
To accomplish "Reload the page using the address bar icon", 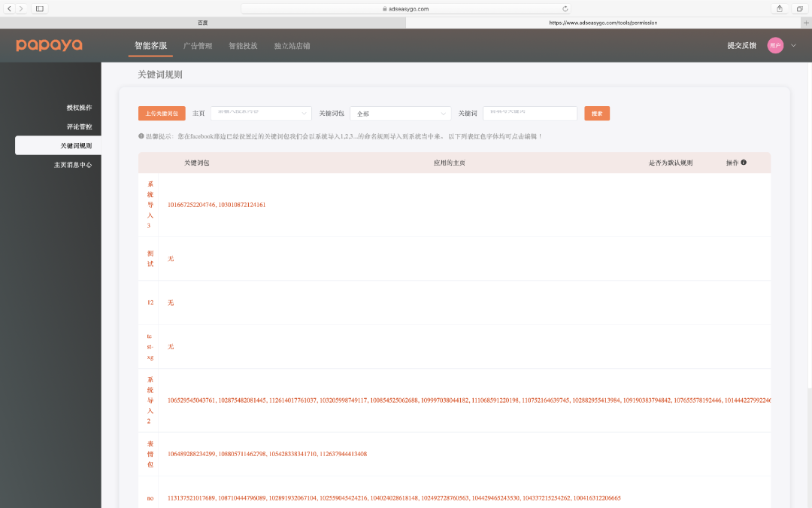I will click(565, 9).
